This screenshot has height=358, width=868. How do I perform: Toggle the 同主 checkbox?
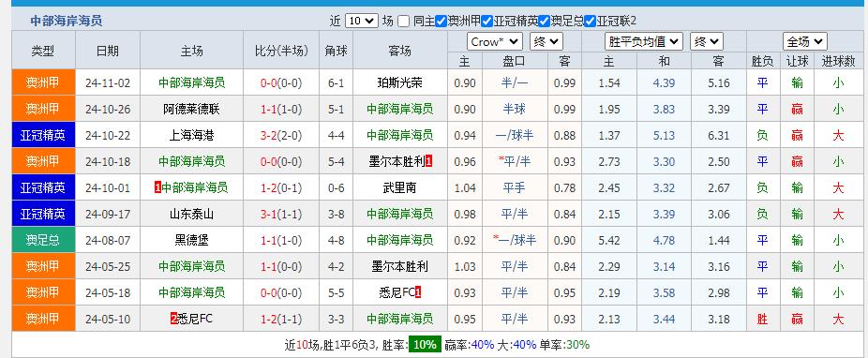tap(404, 22)
